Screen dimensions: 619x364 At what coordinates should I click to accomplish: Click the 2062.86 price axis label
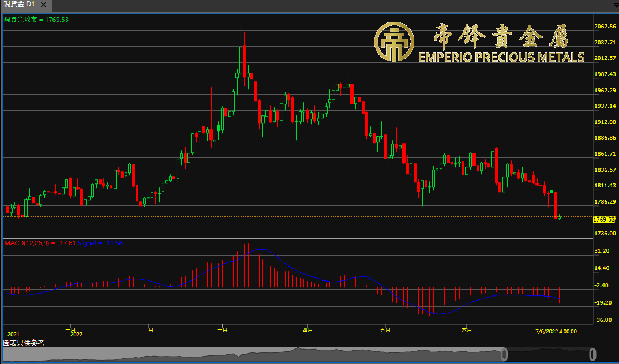(x=605, y=27)
